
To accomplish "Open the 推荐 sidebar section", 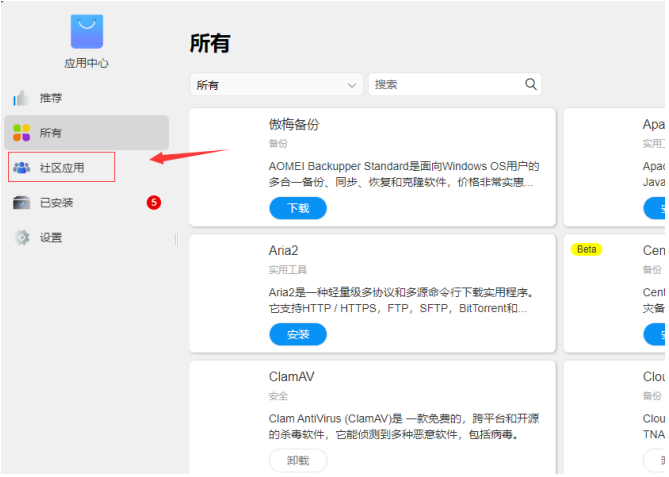I will tap(87, 98).
